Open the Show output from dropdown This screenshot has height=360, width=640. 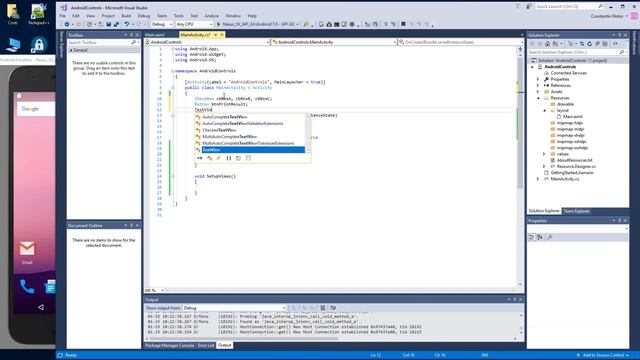[x=234, y=308]
